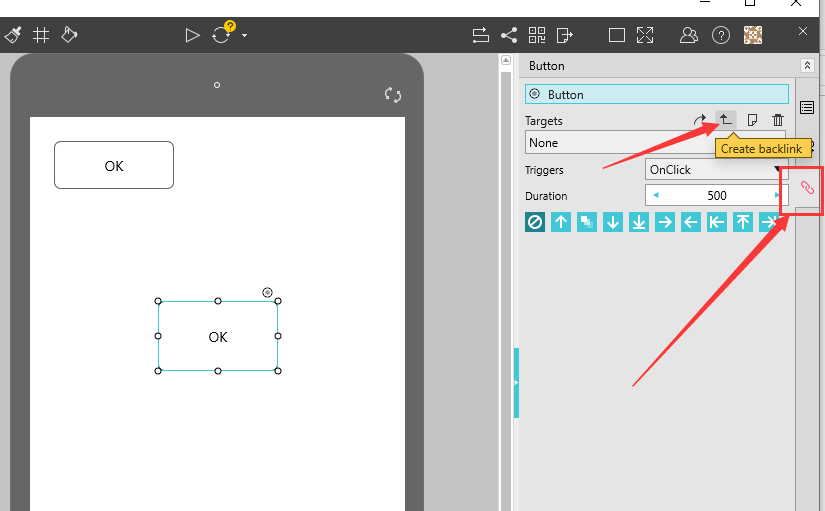Toggle the grid icon in toolbar
The width and height of the screenshot is (825, 511).
(41, 35)
